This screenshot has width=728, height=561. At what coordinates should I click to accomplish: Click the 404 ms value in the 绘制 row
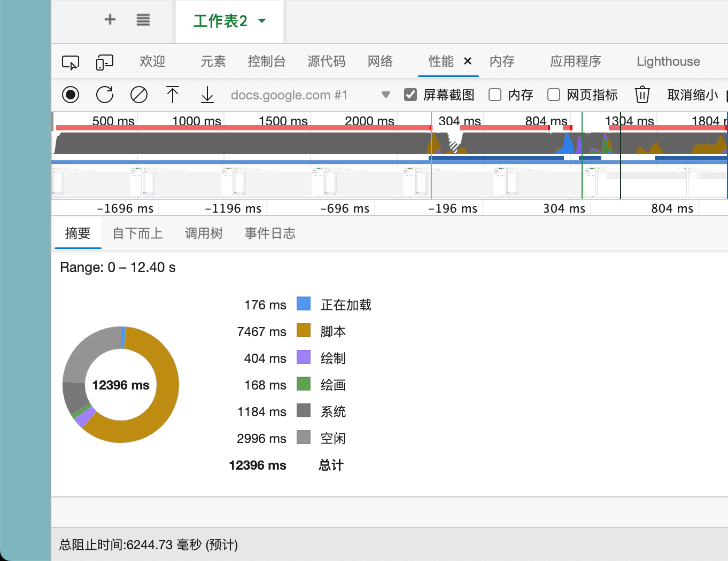[265, 359]
